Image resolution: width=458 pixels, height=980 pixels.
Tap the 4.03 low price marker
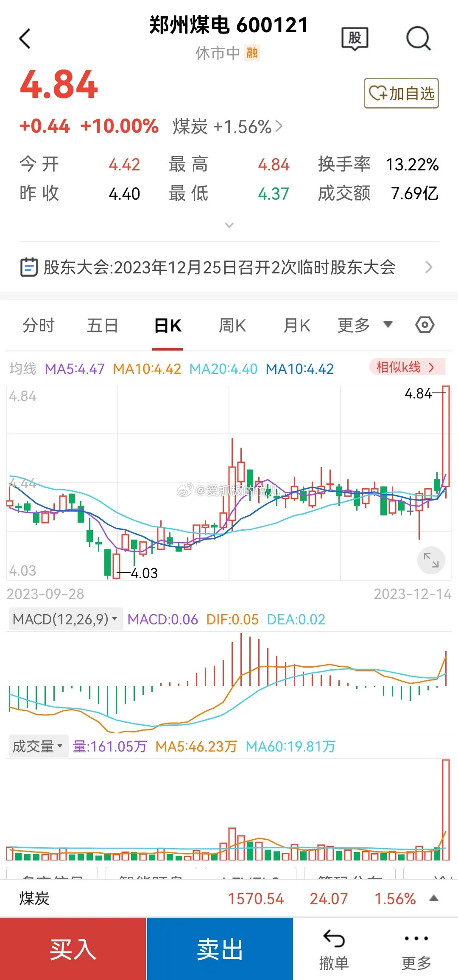[144, 573]
